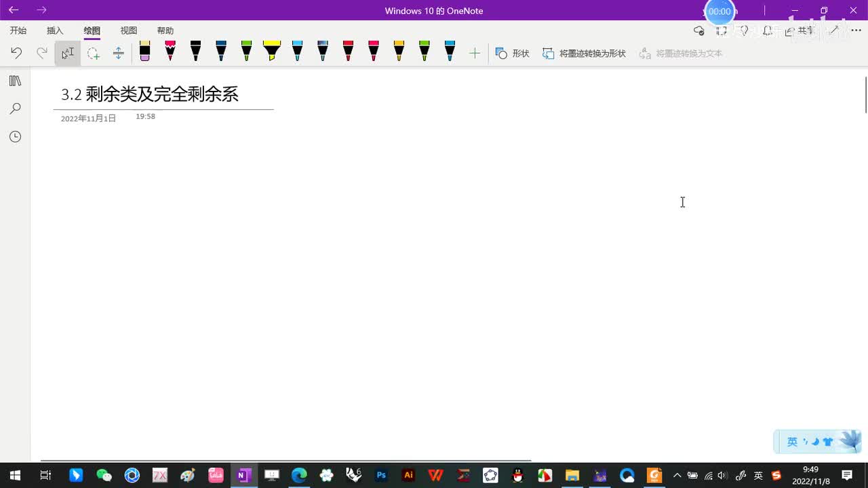
Task: Select the magenta pen beside the orange pen
Action: pyautogui.click(x=374, y=51)
